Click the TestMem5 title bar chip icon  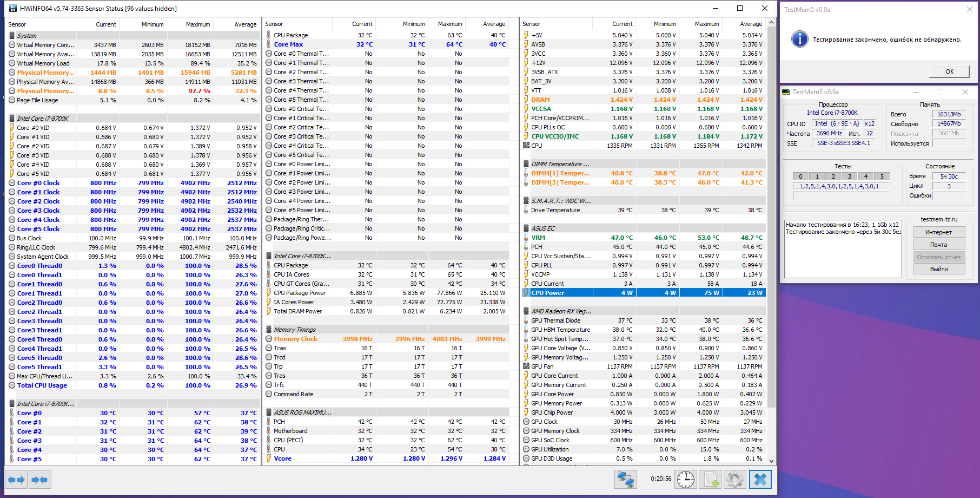pyautogui.click(x=786, y=92)
